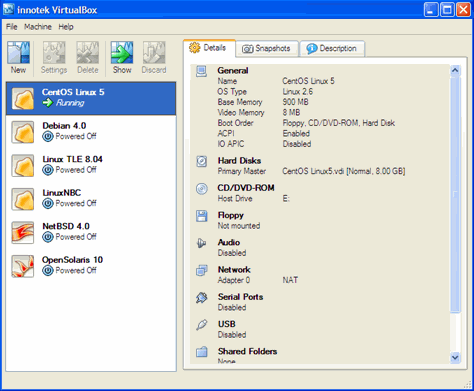Viewport: 474px width, 391px height.
Task: Click the details panel vertical scrollbar thumb
Action: pos(455,195)
